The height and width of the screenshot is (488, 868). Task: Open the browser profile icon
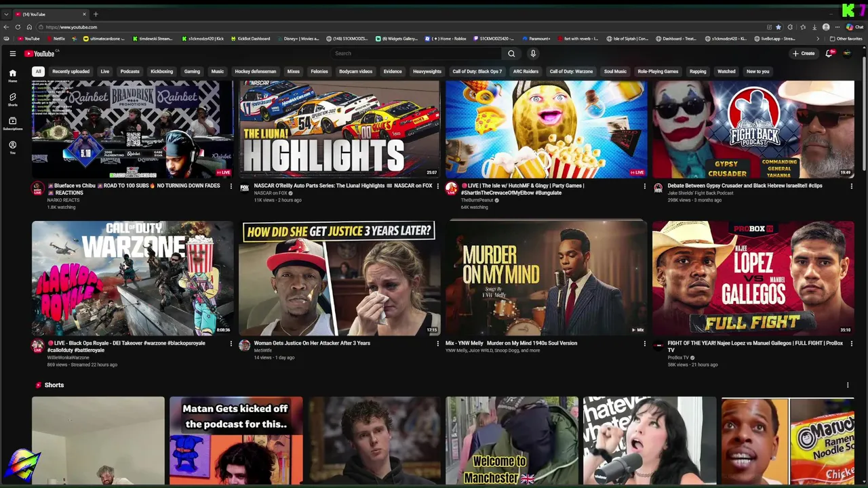tap(826, 27)
